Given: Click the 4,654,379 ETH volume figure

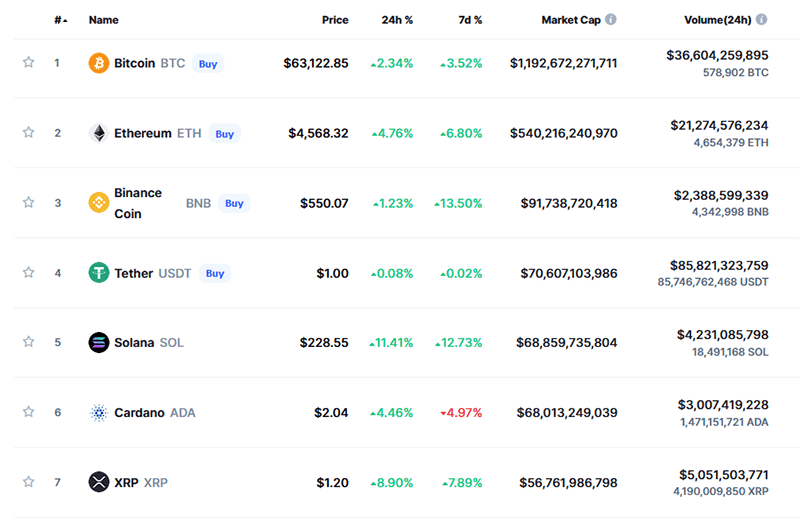Looking at the screenshot, I should [x=731, y=142].
